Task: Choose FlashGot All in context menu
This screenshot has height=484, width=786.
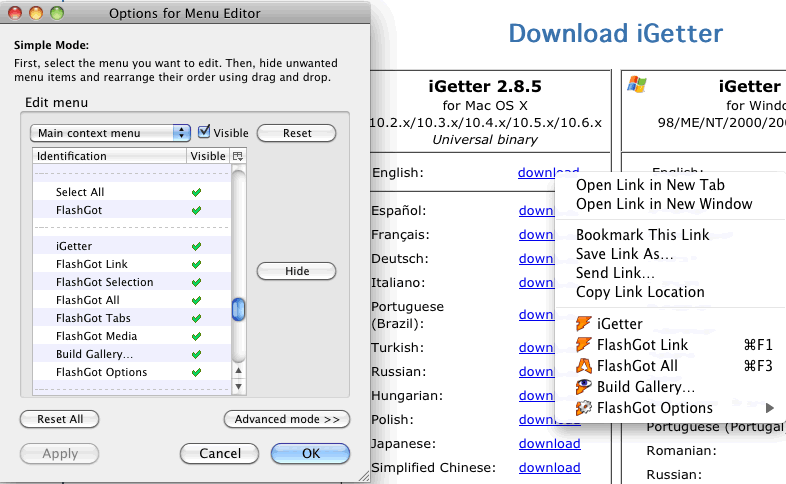Action: click(x=637, y=366)
